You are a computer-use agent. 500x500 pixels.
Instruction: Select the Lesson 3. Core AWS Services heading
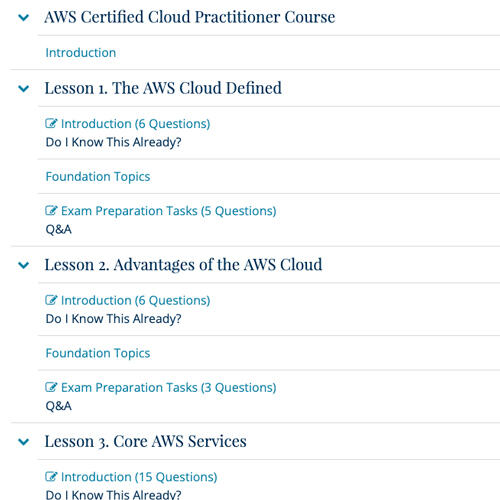[x=146, y=441]
